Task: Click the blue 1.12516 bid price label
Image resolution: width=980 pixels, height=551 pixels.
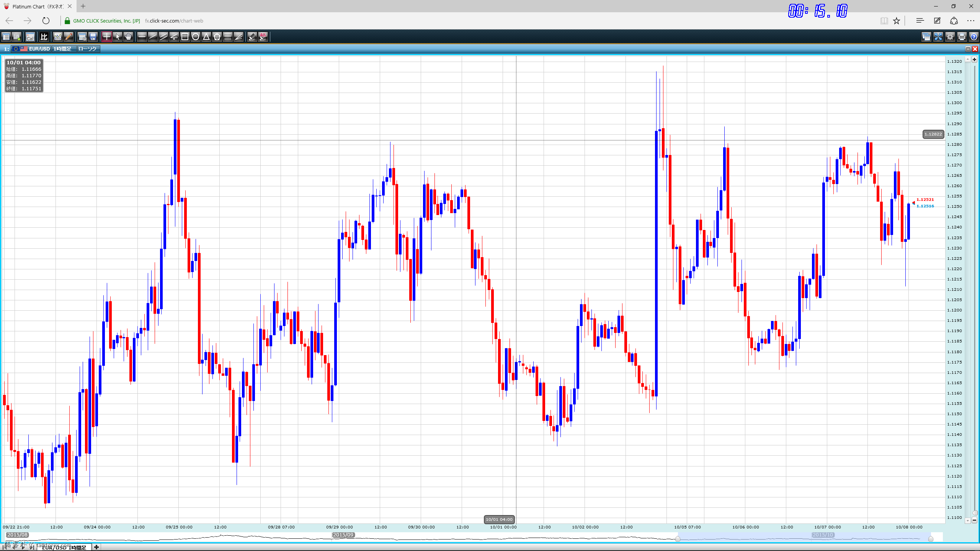Action: coord(925,206)
